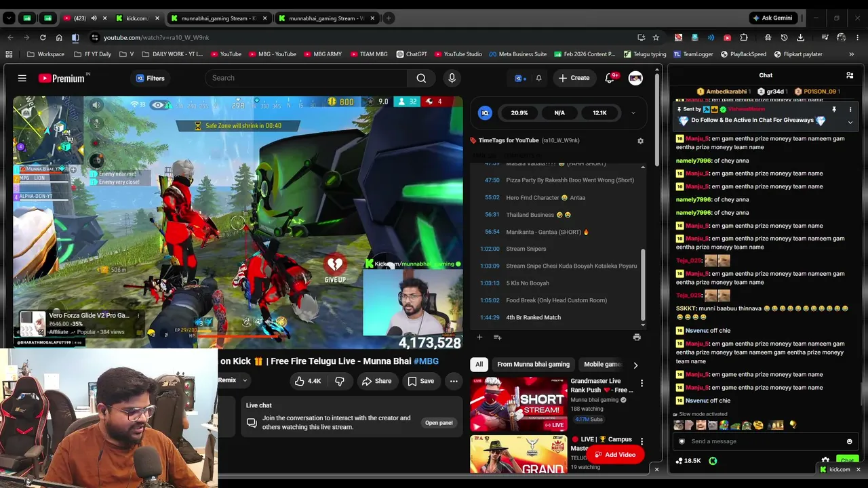The height and width of the screenshot is (488, 868).
Task: Mute the YouTube tab audio
Action: (x=94, y=18)
